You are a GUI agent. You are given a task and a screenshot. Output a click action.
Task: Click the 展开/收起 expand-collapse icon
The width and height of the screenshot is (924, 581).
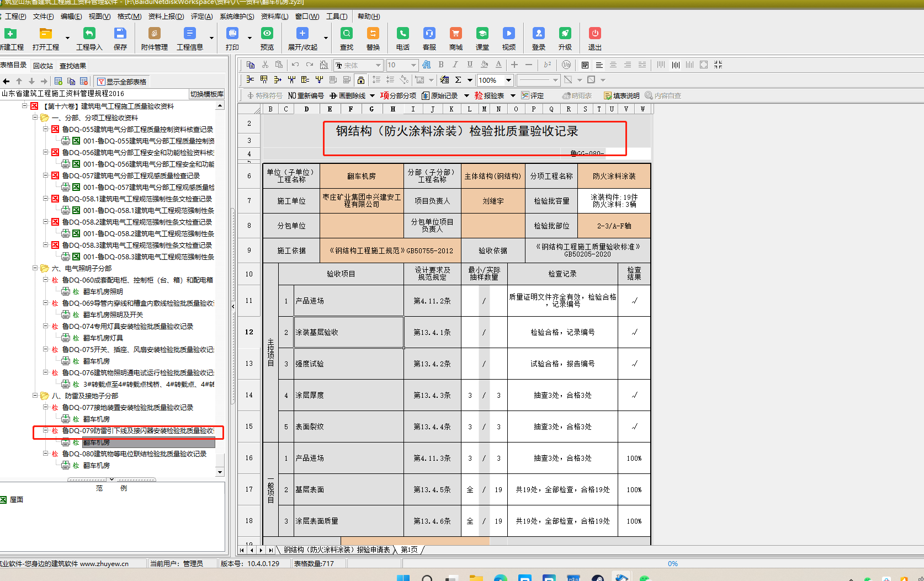point(302,34)
